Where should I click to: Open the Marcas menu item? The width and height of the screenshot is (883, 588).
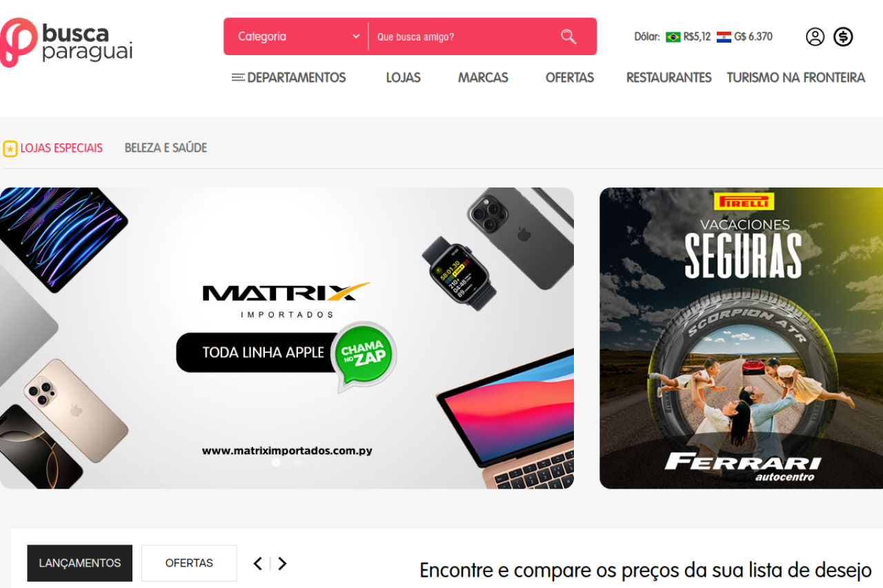(483, 78)
